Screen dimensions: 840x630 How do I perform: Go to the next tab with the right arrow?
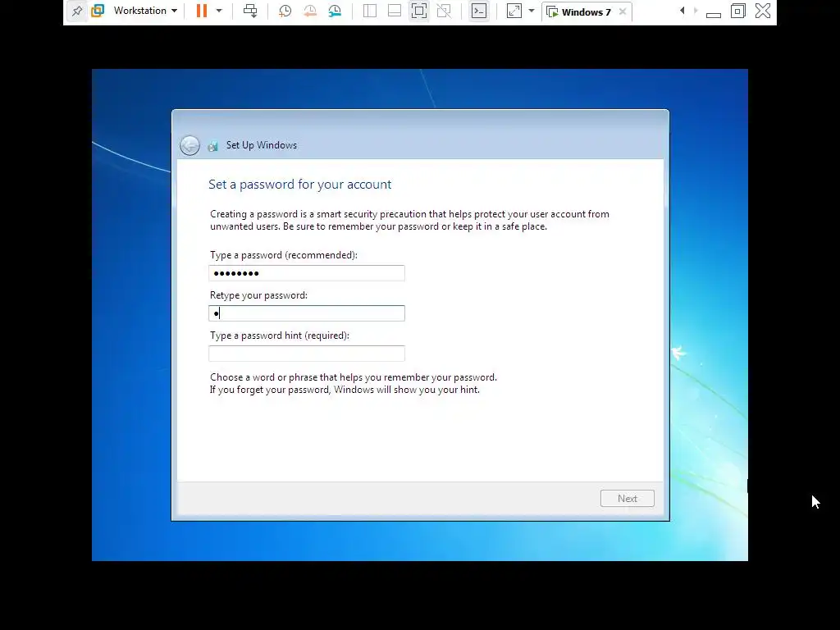pyautogui.click(x=696, y=11)
